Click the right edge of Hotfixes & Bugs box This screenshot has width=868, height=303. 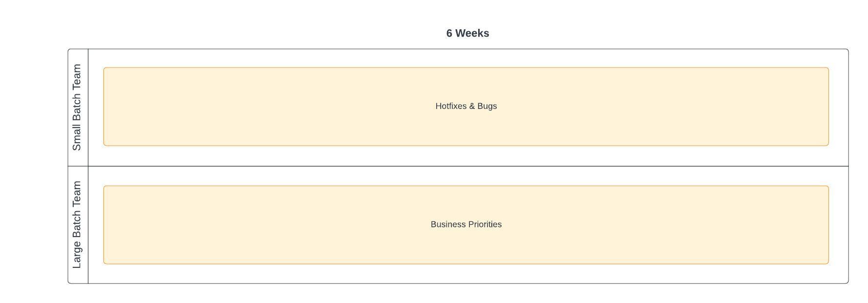click(828, 107)
